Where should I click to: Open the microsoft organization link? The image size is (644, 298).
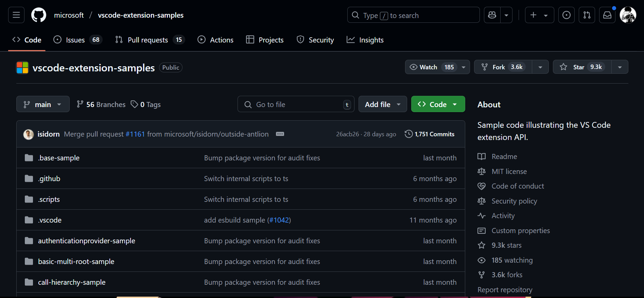tap(69, 15)
